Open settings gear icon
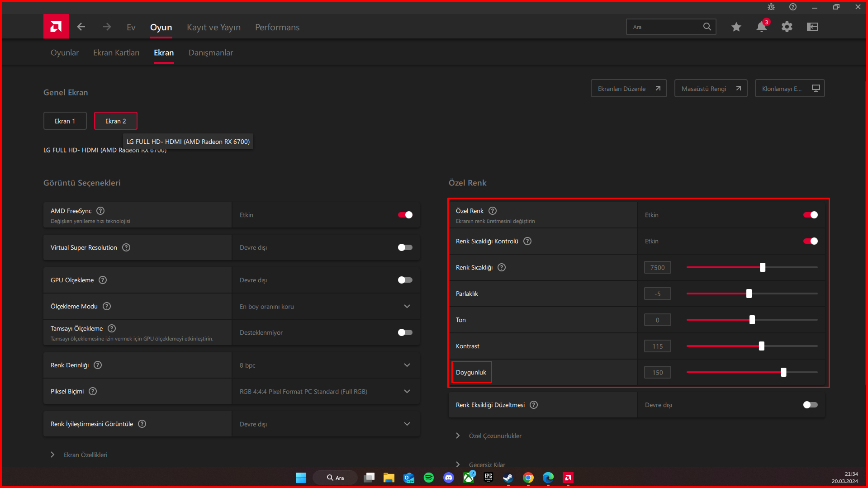The height and width of the screenshot is (488, 868). click(x=787, y=27)
